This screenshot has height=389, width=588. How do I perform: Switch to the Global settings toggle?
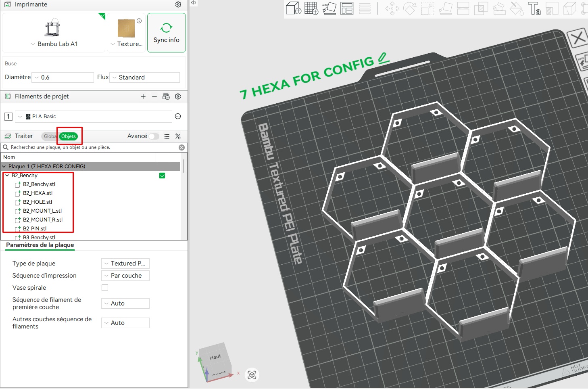pyautogui.click(x=50, y=136)
